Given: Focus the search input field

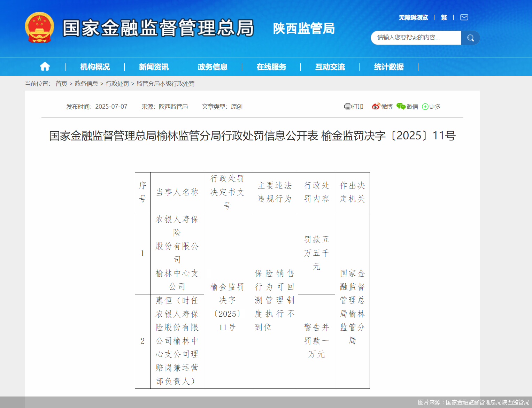Looking at the screenshot, I should tap(416, 38).
